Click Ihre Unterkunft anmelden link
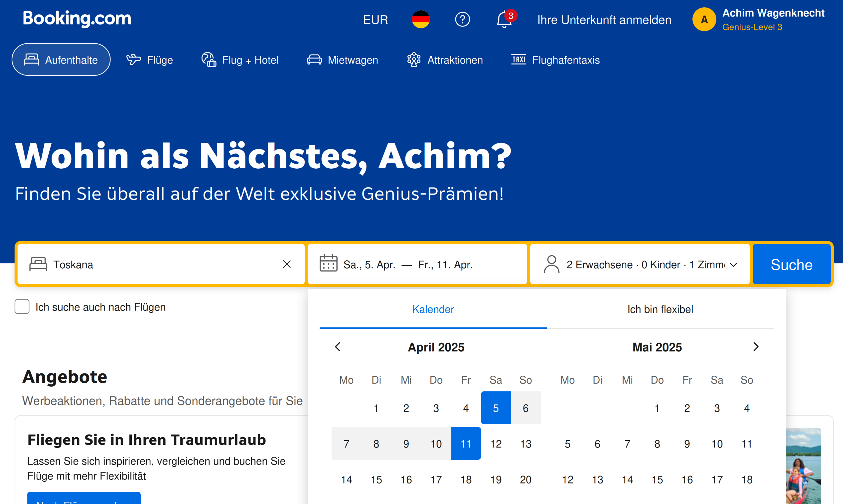The height and width of the screenshot is (504, 843). 604,20
